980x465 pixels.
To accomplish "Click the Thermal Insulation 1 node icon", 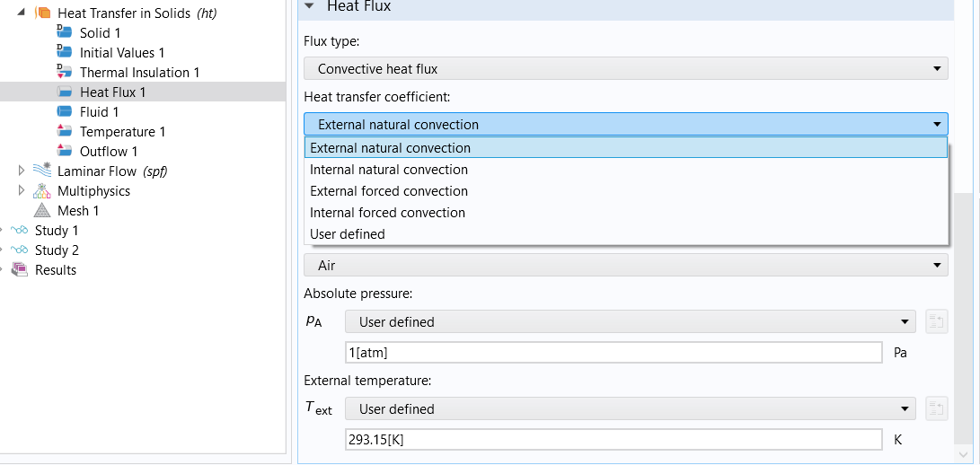I will [x=64, y=73].
